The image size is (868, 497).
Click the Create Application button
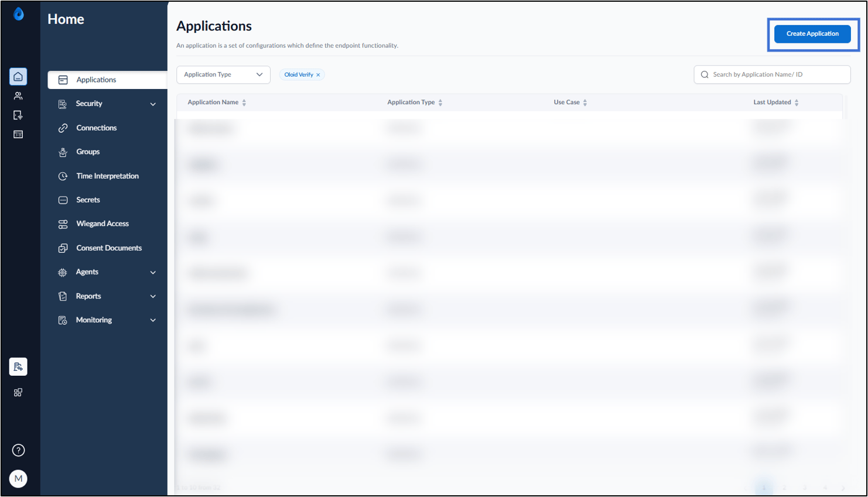812,34
